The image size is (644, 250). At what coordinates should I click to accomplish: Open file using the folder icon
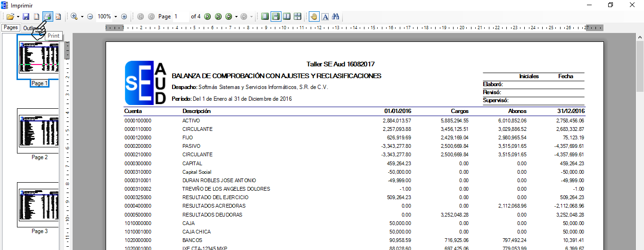[x=9, y=16]
